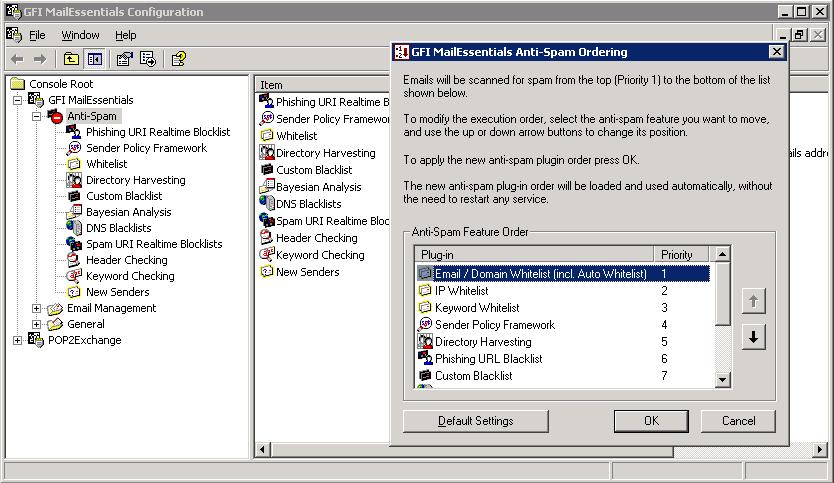Image resolution: width=834 pixels, height=483 pixels.
Task: Select Sender Policy Framework tree node
Action: pyautogui.click(x=146, y=148)
